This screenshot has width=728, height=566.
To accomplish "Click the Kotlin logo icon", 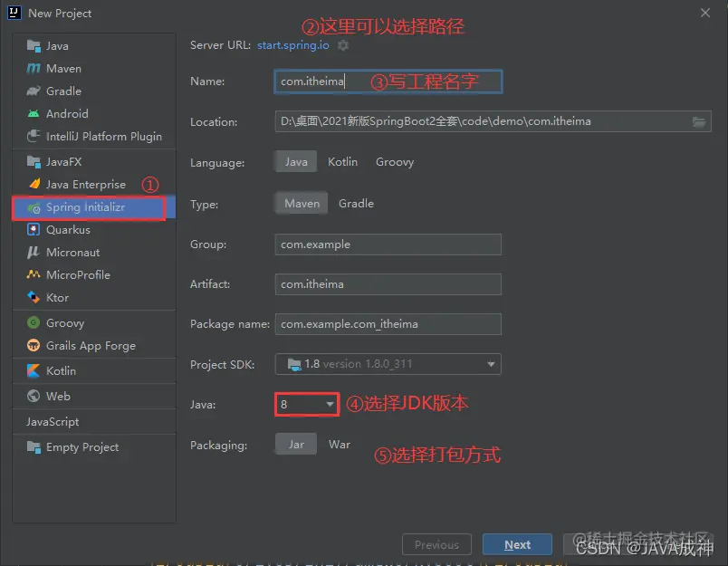I will (34, 370).
